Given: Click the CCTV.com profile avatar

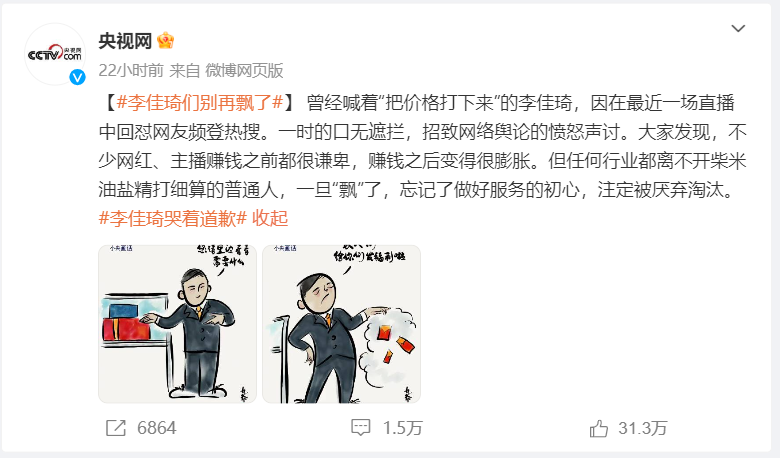Looking at the screenshot, I should (x=55, y=54).
